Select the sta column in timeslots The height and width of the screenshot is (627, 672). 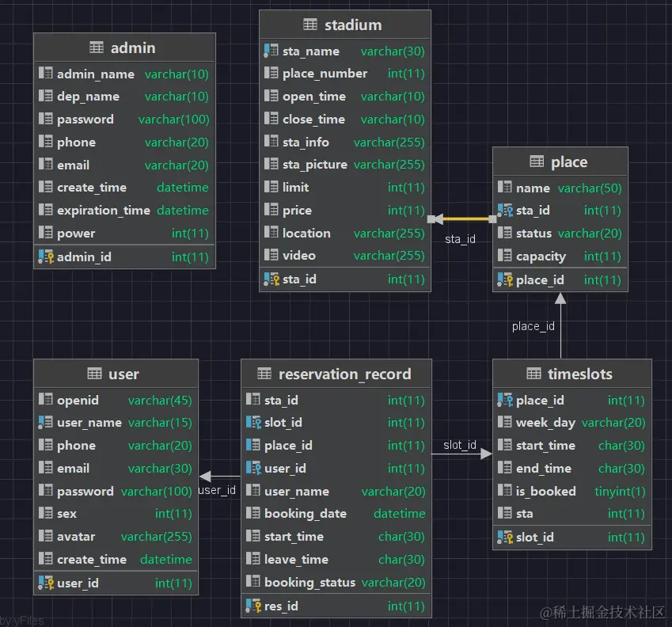coord(571,514)
